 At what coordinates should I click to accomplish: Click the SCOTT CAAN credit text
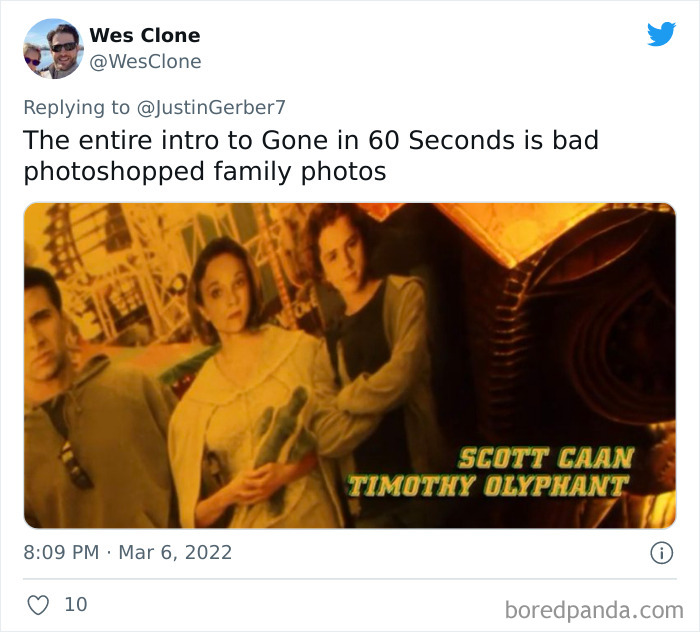pyautogui.click(x=546, y=458)
